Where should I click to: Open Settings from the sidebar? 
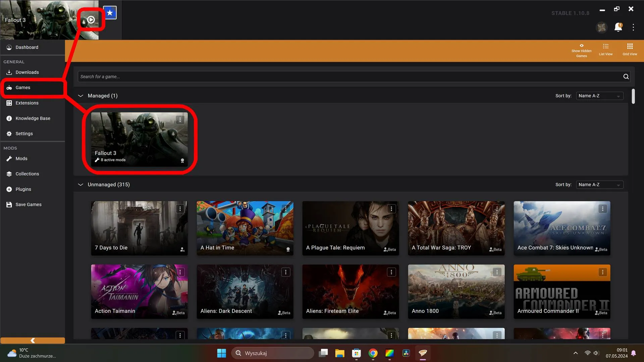pos(33,133)
